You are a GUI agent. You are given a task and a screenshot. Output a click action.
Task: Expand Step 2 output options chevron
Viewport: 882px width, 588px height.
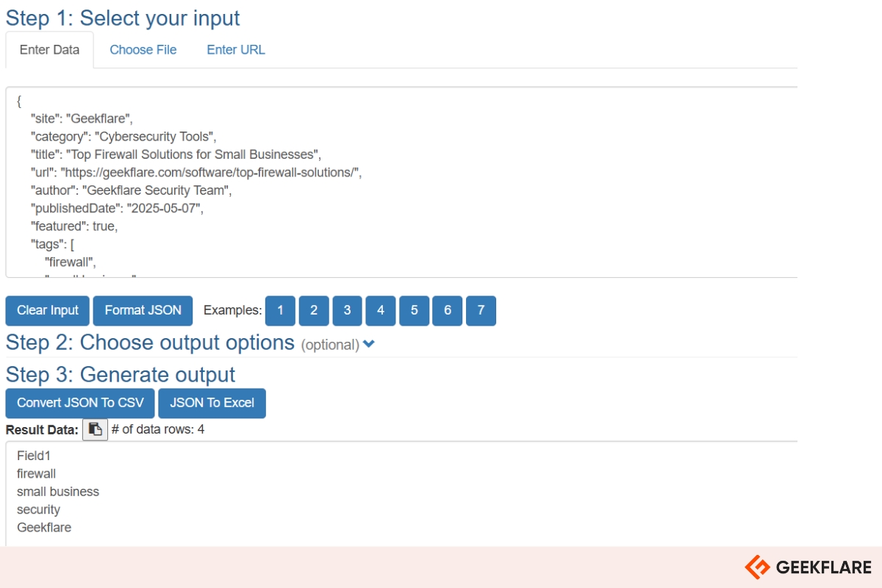(x=369, y=344)
